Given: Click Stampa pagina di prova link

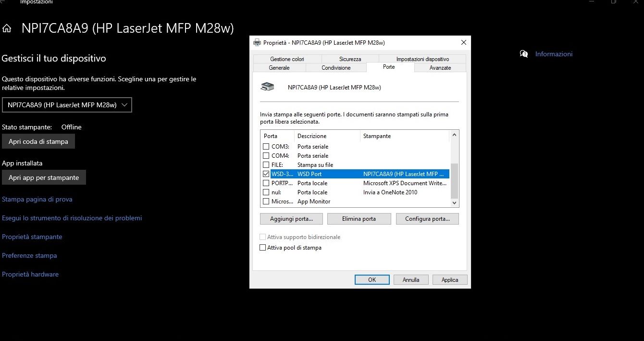Looking at the screenshot, I should [x=37, y=199].
